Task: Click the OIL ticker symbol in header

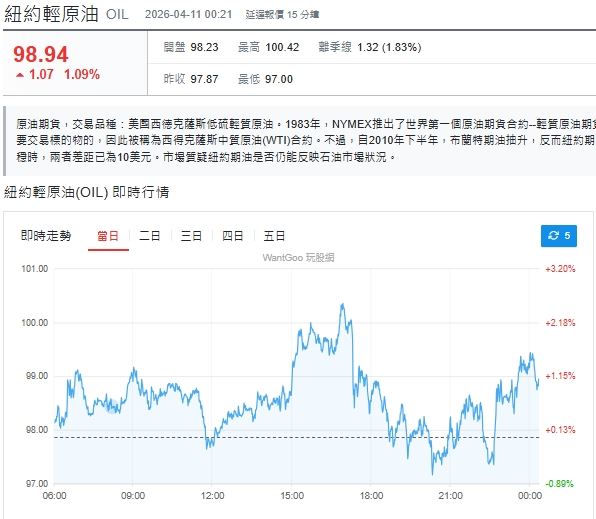Action: (117, 14)
